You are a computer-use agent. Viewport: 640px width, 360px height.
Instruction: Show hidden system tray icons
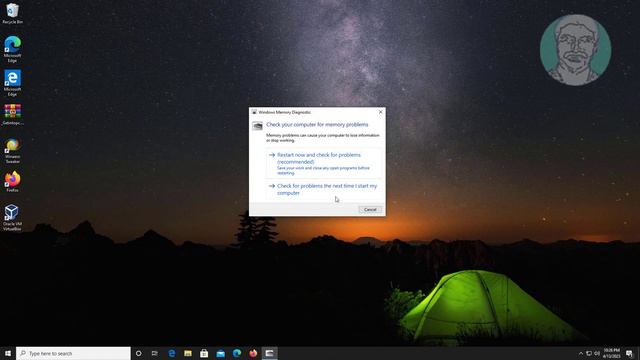point(581,353)
